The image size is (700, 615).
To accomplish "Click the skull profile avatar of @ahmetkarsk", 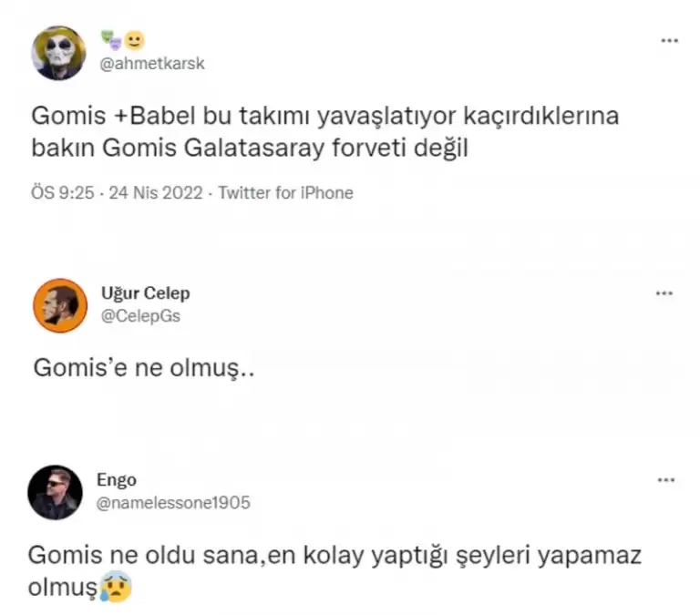I will 58,52.
